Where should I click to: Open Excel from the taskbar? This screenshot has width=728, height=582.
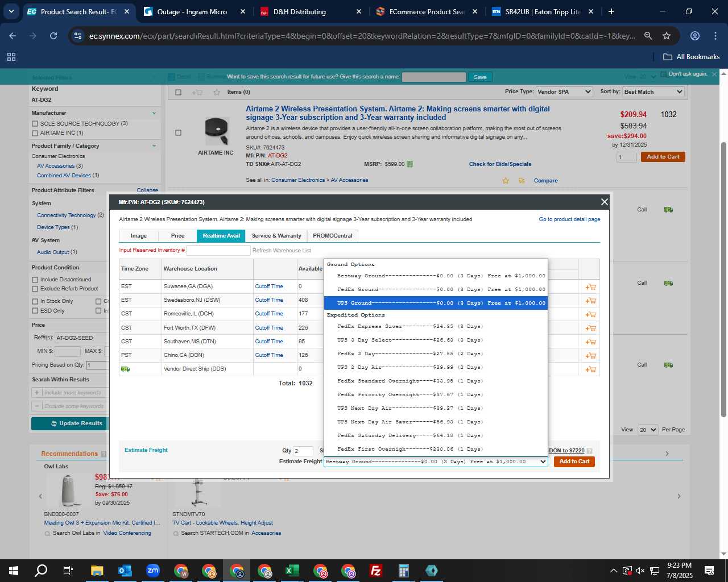point(292,571)
